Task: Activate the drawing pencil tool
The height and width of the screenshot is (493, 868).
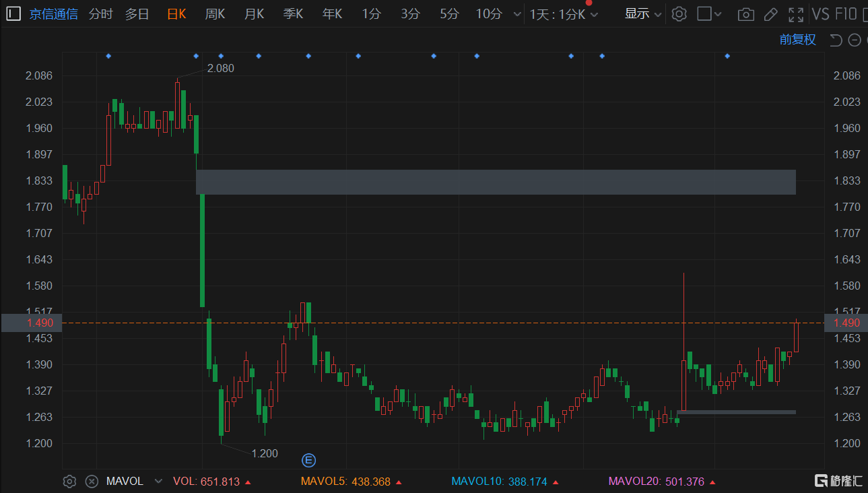Action: tap(772, 13)
